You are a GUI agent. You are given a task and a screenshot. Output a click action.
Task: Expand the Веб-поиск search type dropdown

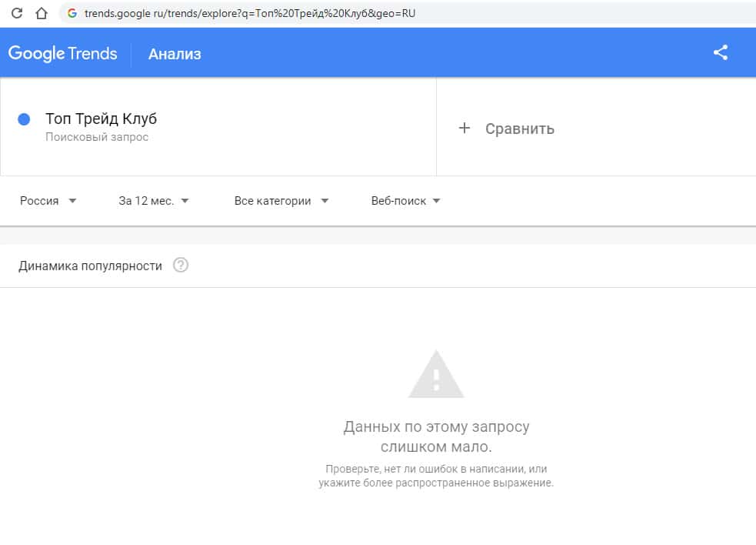[405, 201]
